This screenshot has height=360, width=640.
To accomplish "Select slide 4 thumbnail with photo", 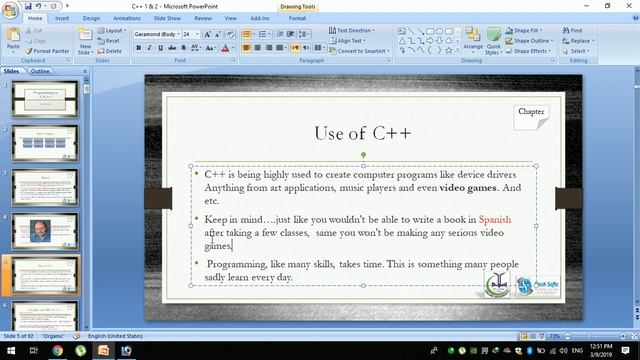I will pyautogui.click(x=45, y=231).
